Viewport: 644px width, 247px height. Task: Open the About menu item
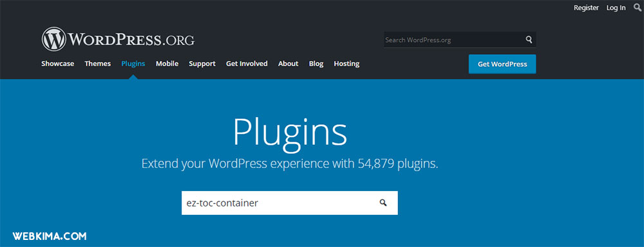[289, 64]
